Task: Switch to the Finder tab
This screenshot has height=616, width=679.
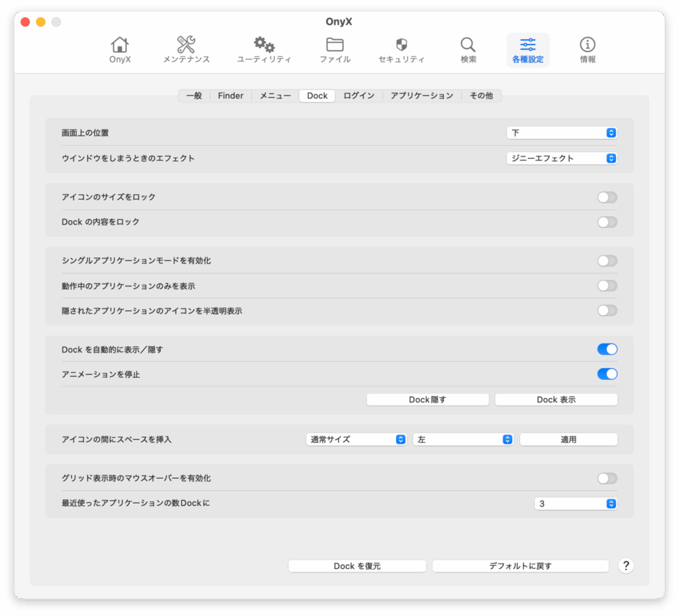Action: 231,95
